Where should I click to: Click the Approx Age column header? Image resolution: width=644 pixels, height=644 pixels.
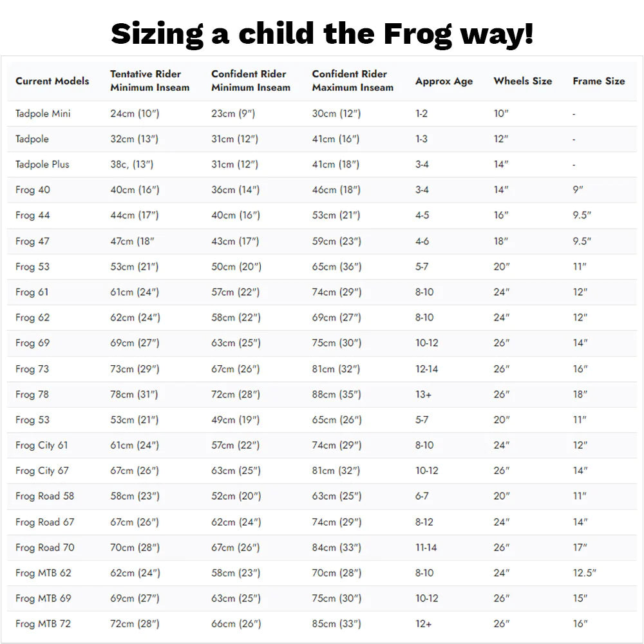(x=444, y=81)
